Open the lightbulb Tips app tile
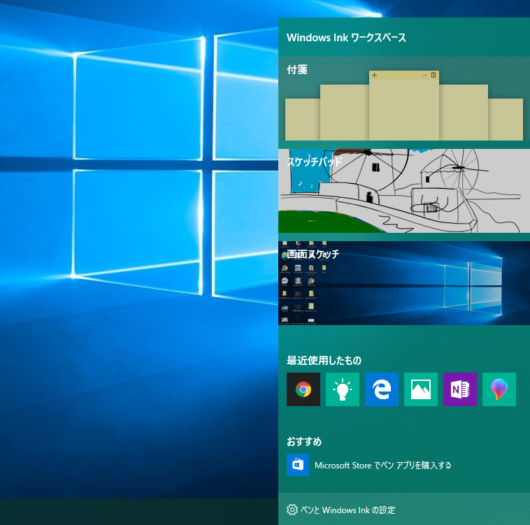 (x=342, y=389)
